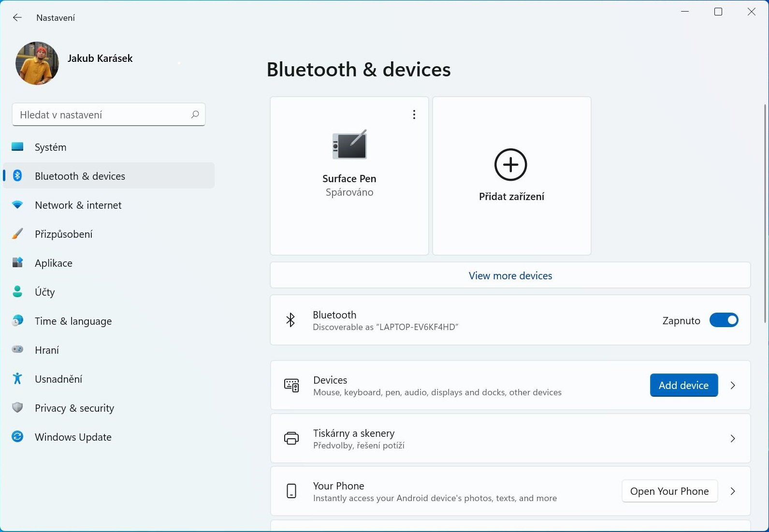
Task: Click the Tiskárny a skenery title
Action: [354, 433]
